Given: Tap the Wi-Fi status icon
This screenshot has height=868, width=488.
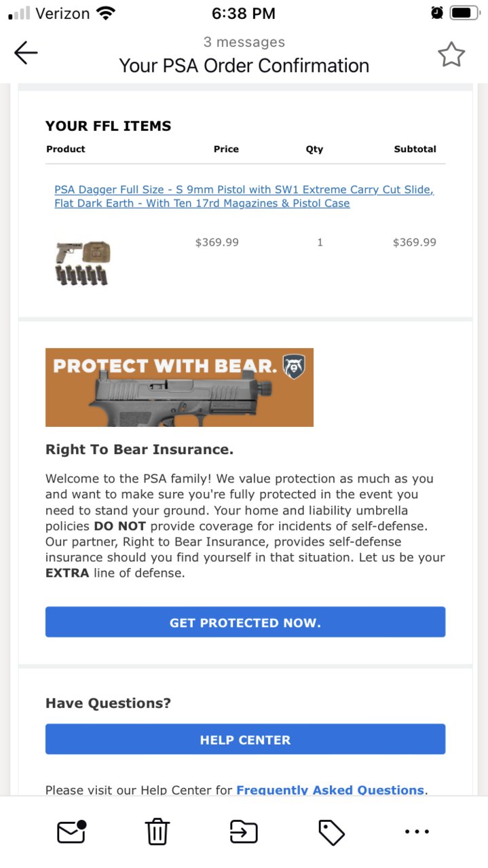Looking at the screenshot, I should point(106,13).
